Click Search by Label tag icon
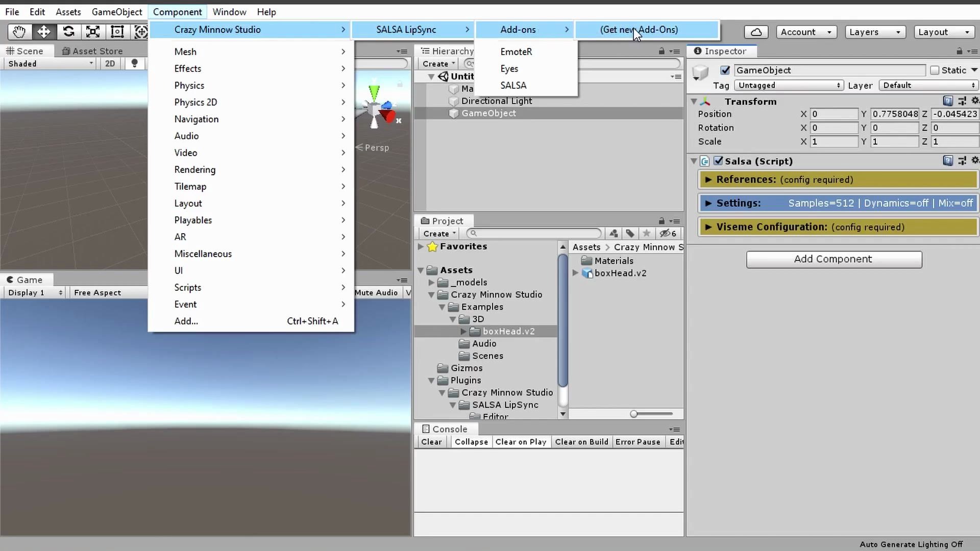This screenshot has width=980, height=551. tap(630, 234)
